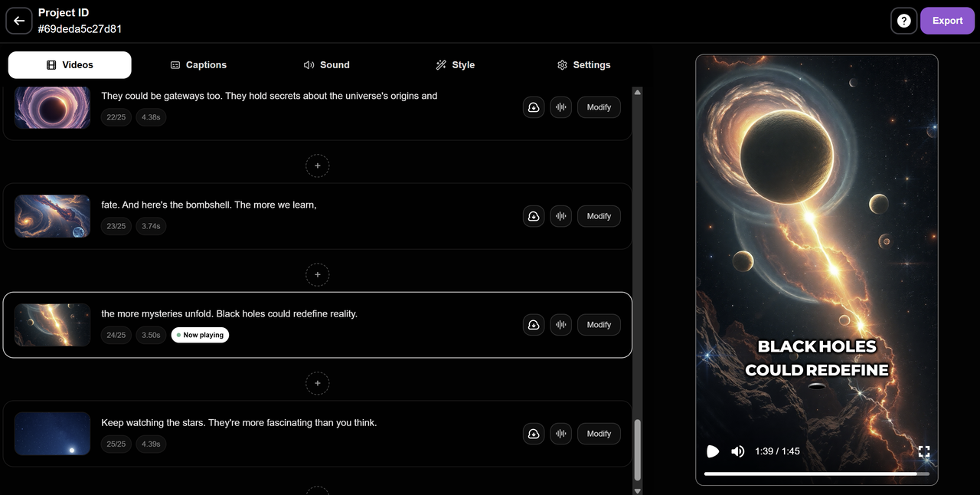Select the Sound tab

[x=327, y=64]
